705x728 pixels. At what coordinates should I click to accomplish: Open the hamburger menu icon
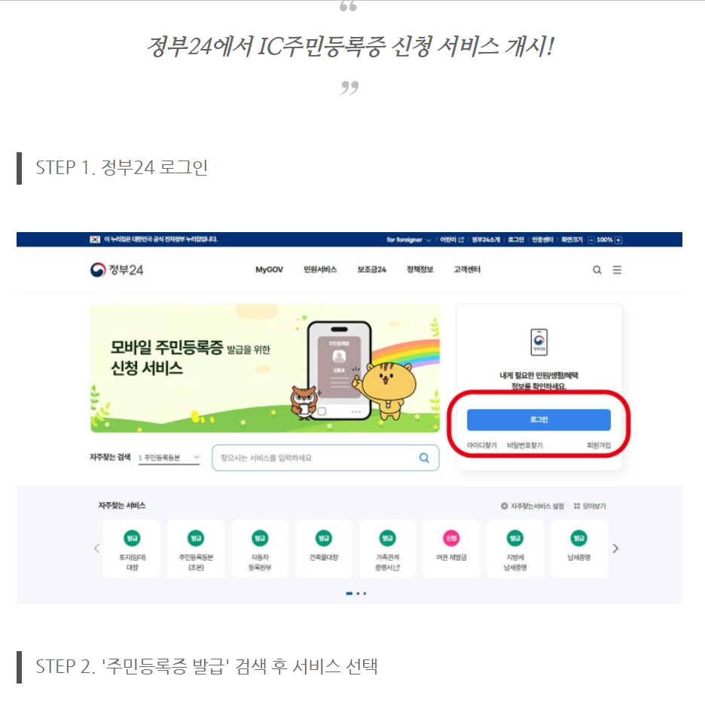pyautogui.click(x=617, y=270)
